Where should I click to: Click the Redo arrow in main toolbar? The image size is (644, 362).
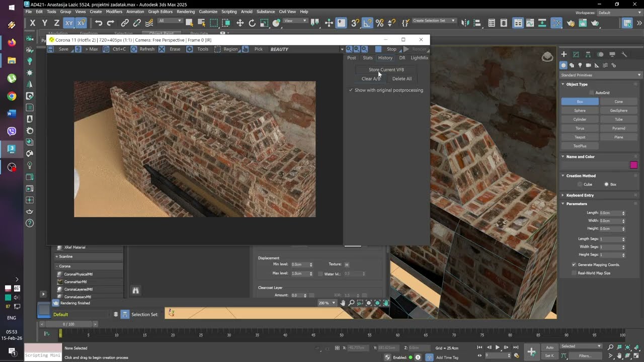111,23
